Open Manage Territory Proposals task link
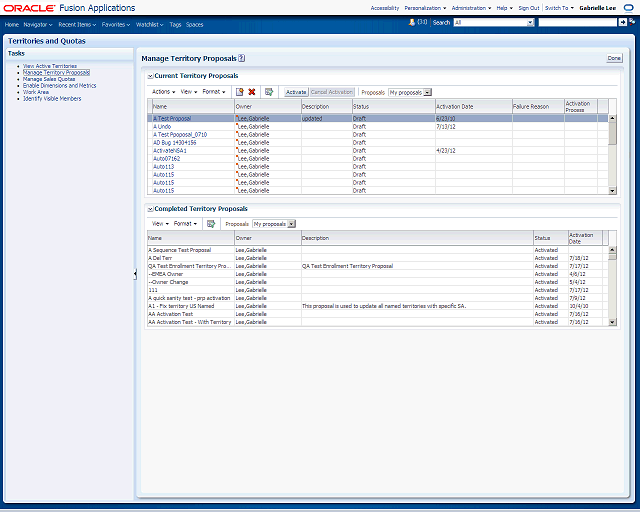 pyautogui.click(x=56, y=72)
